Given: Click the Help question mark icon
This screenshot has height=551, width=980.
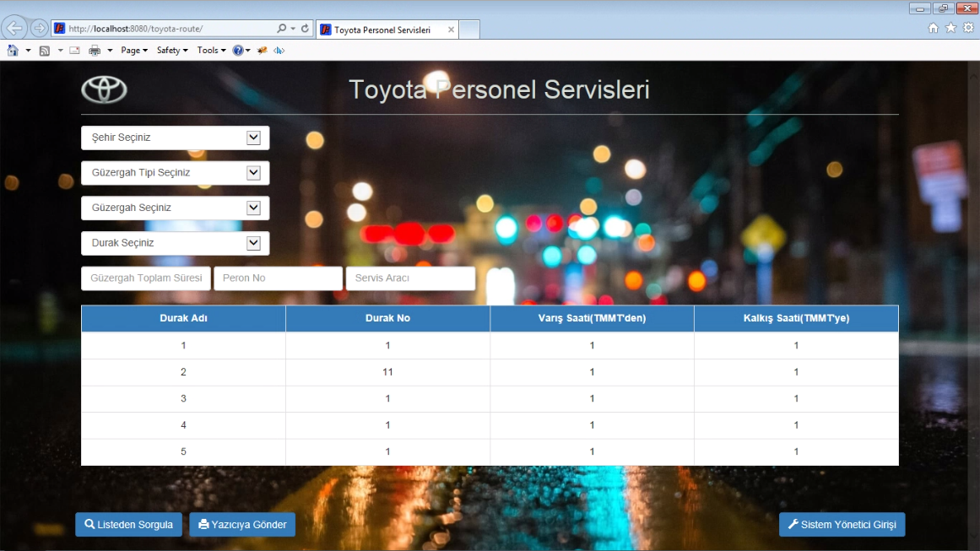Looking at the screenshot, I should (x=237, y=51).
